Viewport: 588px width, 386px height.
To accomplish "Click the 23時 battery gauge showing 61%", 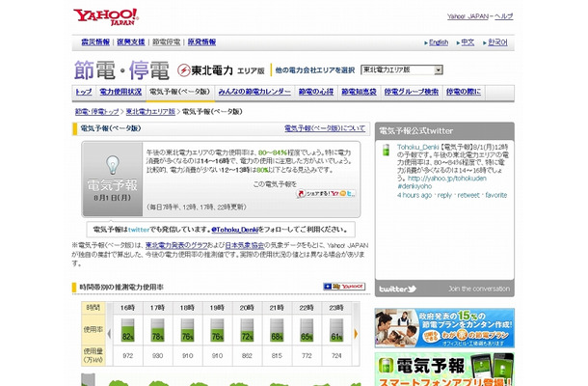I will [x=336, y=330].
